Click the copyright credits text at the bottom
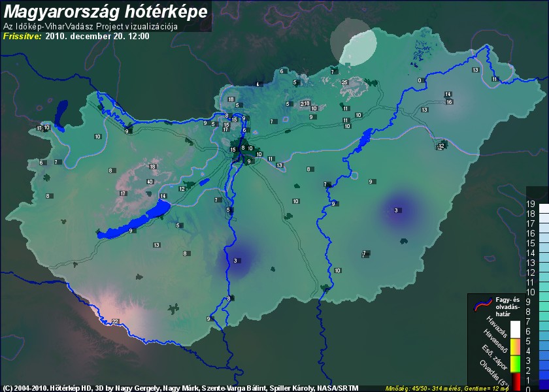Screen dimensions: 549x392 [180, 387]
